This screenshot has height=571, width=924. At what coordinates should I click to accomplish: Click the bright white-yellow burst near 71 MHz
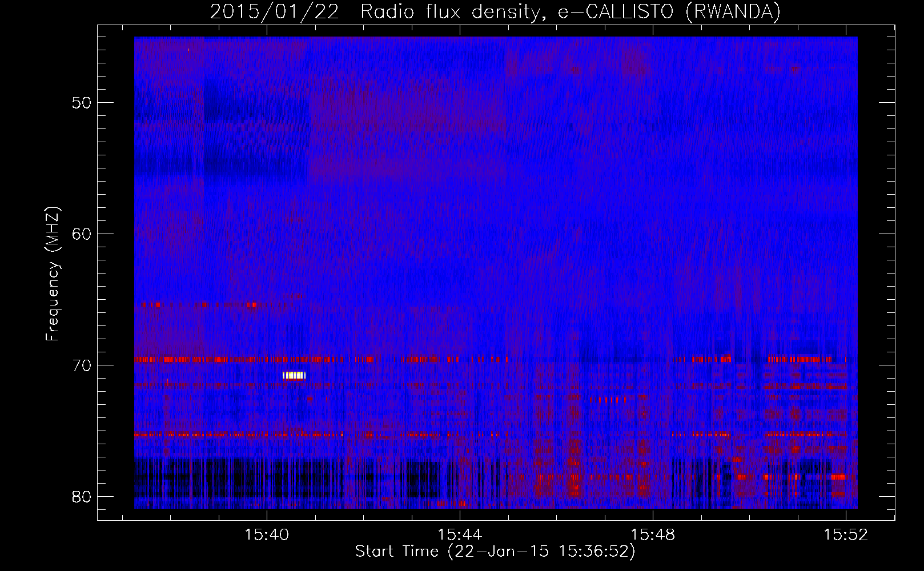[x=294, y=375]
